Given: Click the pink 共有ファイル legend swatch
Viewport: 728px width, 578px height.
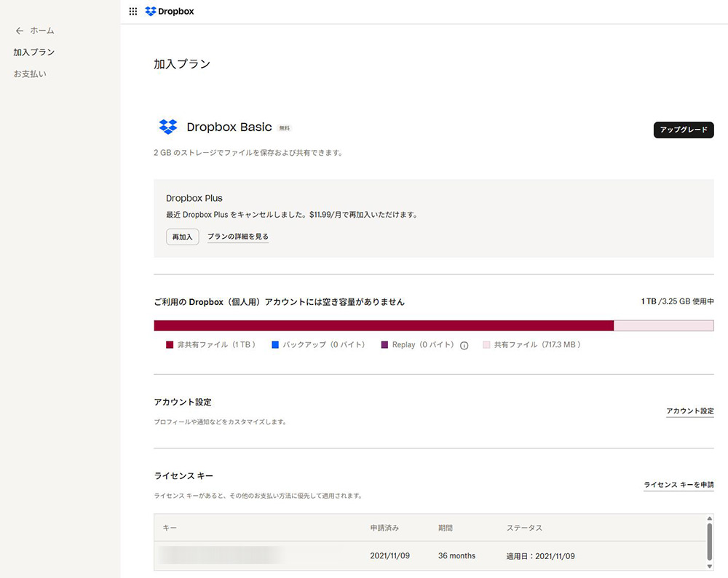Looking at the screenshot, I should [x=486, y=345].
